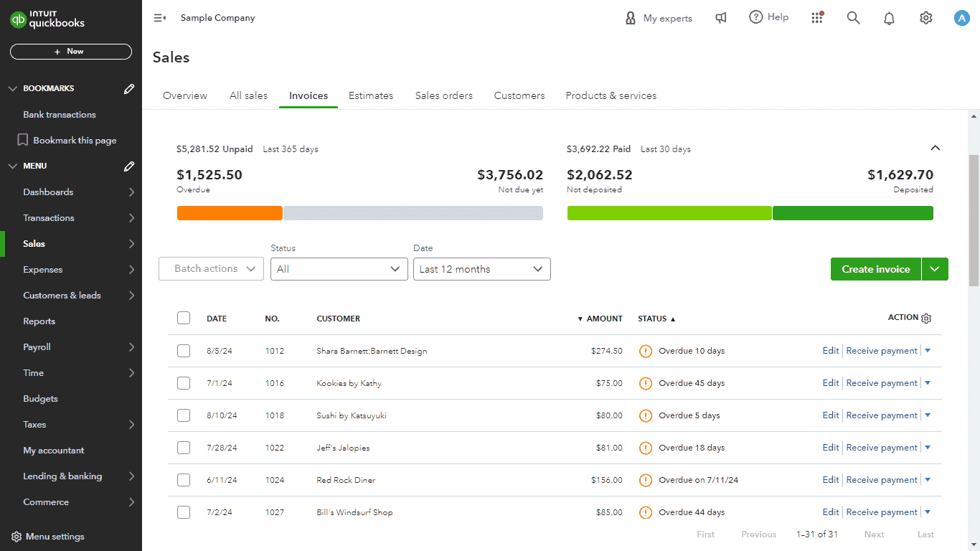Collapse the BOOKMARKS section
Viewport: 980px width, 551px height.
click(13, 89)
